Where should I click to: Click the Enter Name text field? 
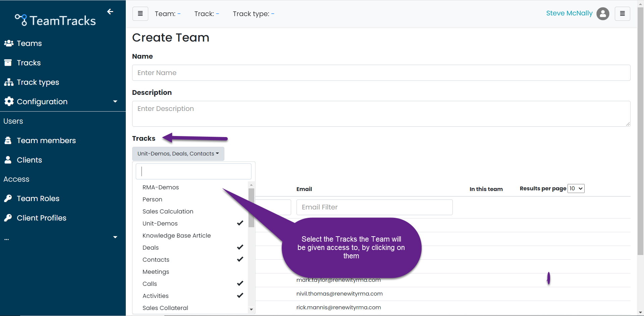tap(381, 73)
